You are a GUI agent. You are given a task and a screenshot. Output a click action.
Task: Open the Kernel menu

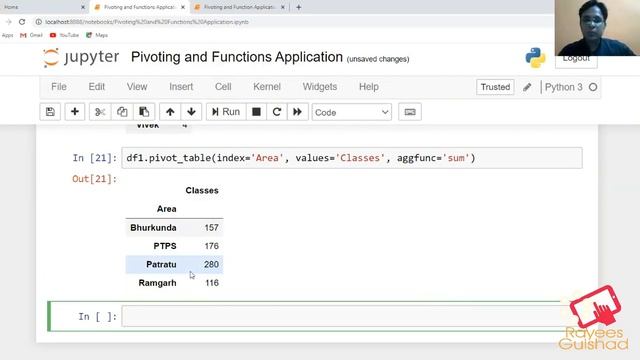coord(267,87)
